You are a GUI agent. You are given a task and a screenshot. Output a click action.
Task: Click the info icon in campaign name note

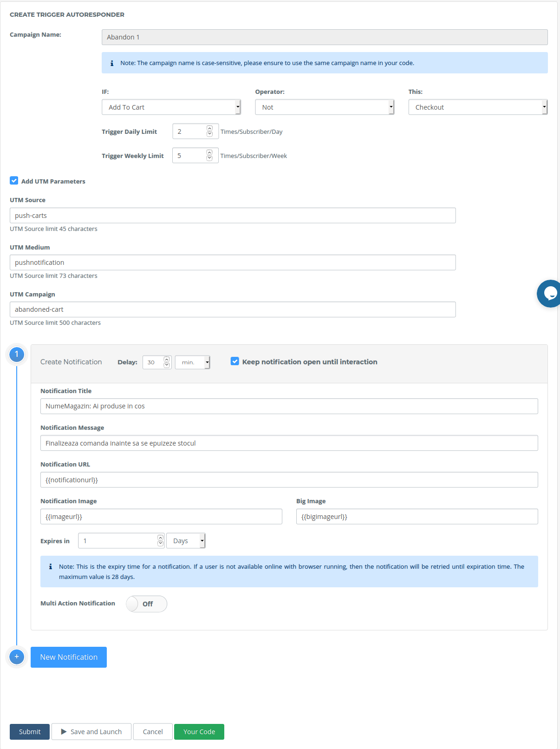[112, 63]
